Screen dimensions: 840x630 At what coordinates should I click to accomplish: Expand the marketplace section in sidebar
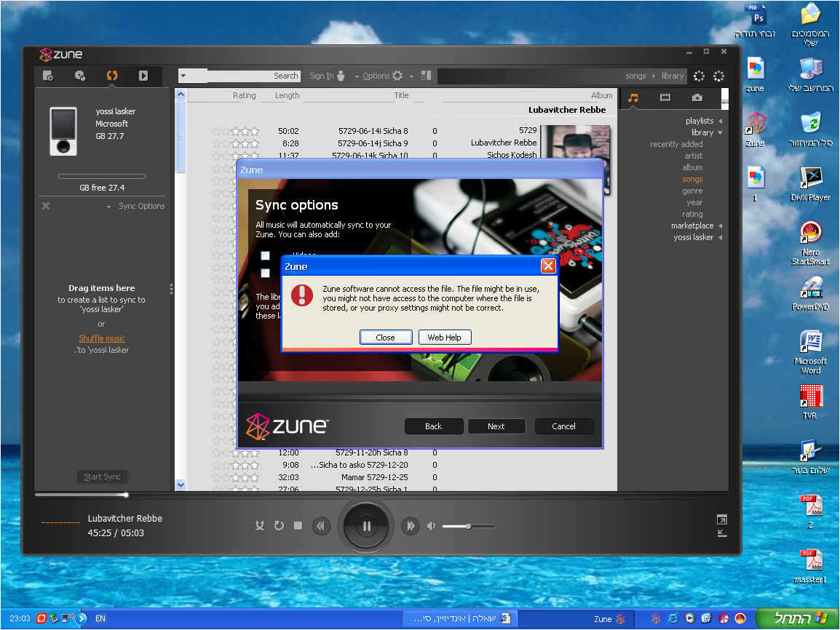[692, 226]
